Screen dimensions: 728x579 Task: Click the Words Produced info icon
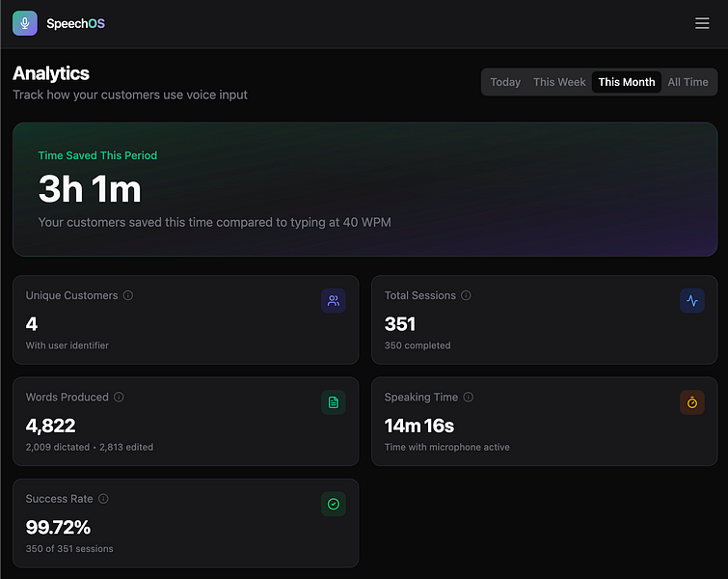pos(119,397)
